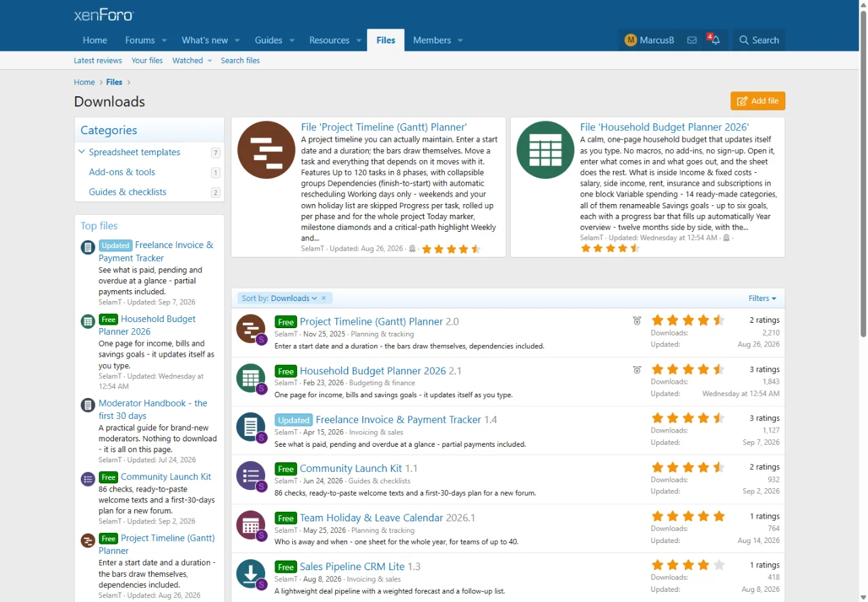Click the Add file button

click(x=757, y=101)
